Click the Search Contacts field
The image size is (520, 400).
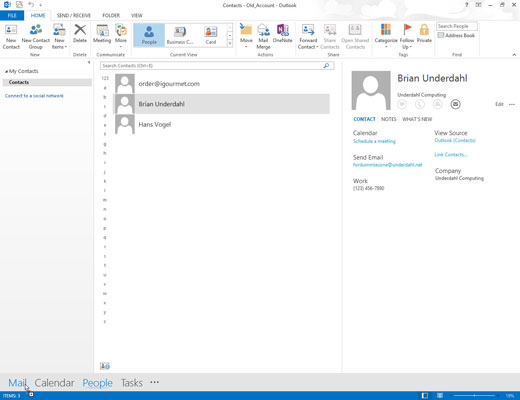tap(217, 66)
